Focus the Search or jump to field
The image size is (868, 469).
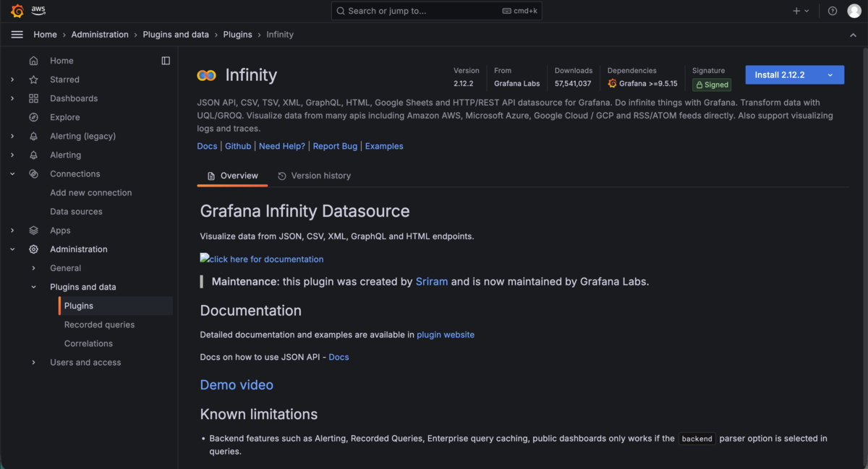click(x=436, y=11)
